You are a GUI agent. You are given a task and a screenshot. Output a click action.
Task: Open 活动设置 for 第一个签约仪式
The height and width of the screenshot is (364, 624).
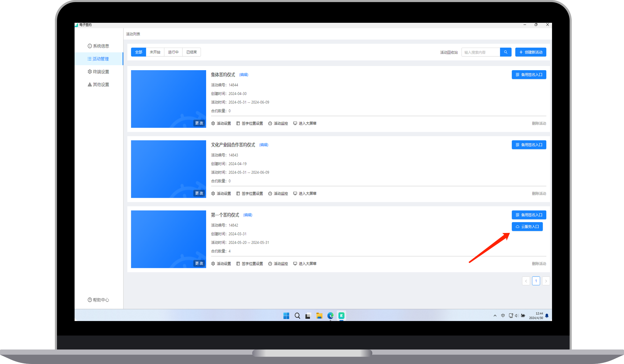221,264
